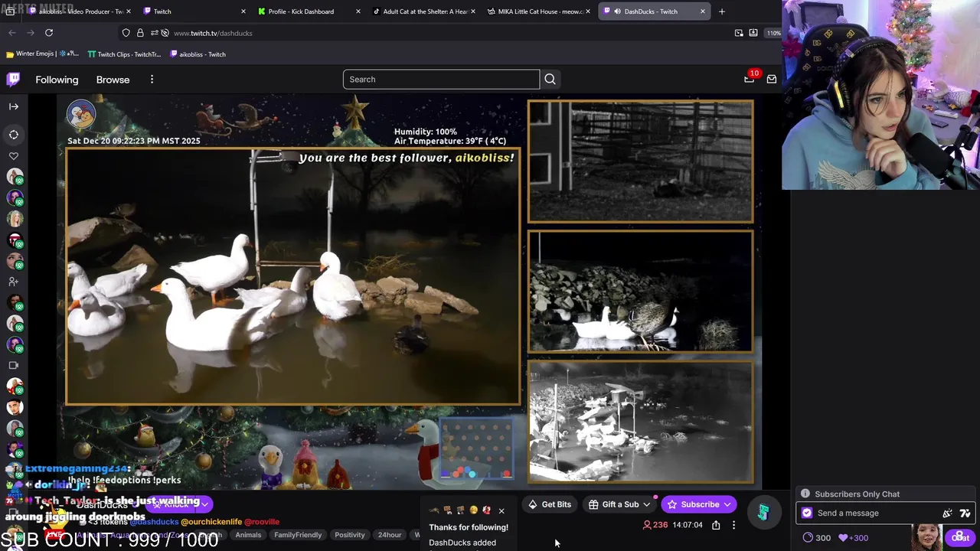Click the 110% zoom level indicator
The height and width of the screenshot is (551, 980).
tap(774, 33)
